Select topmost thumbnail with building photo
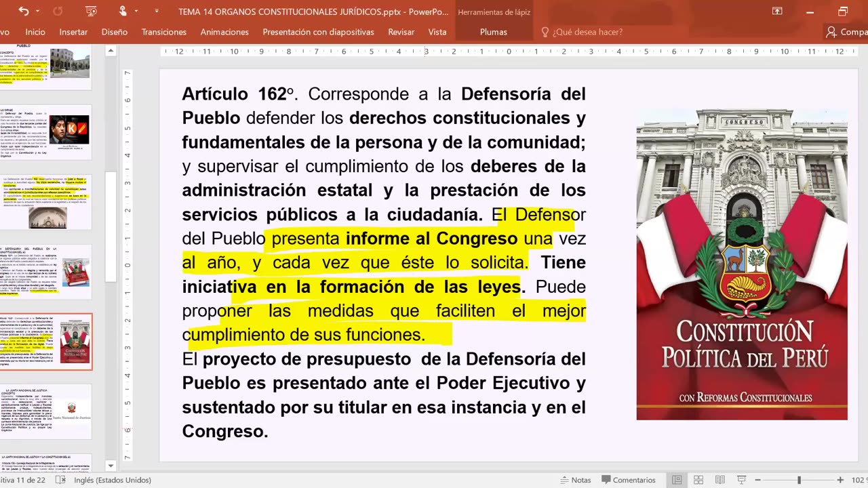The height and width of the screenshot is (488, 868). pyautogui.click(x=45, y=68)
